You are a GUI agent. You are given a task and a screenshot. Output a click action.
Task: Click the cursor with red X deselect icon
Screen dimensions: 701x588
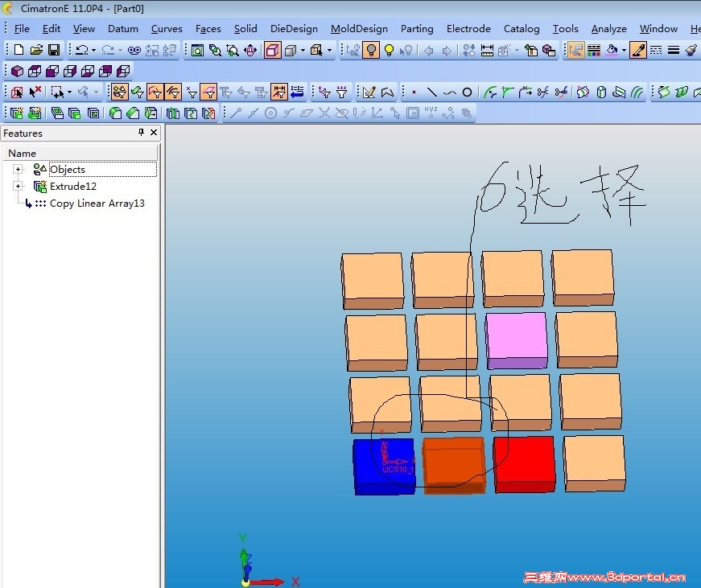[35, 92]
